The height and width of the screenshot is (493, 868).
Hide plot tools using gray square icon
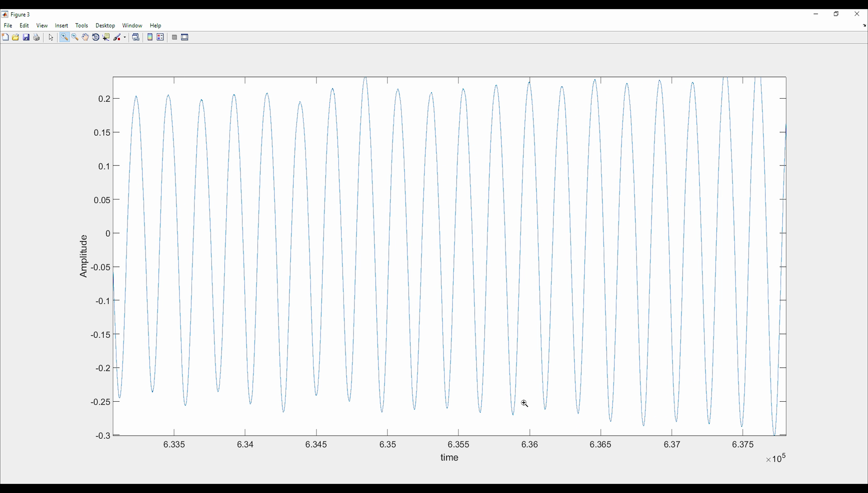pos(175,38)
